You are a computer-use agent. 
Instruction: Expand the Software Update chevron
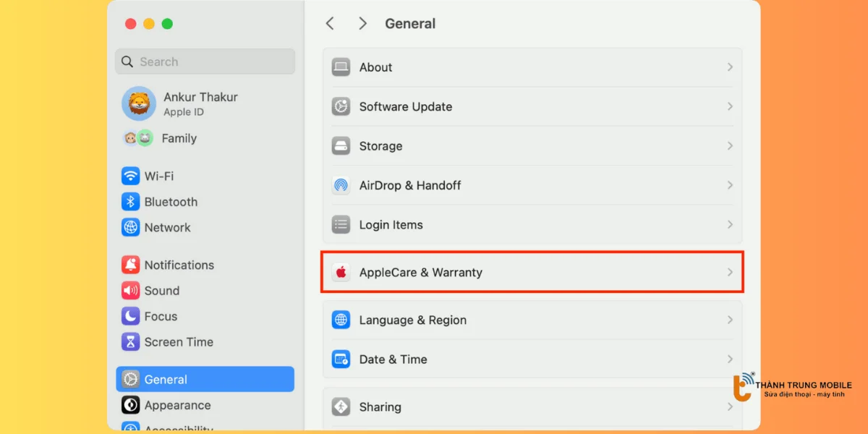click(x=730, y=106)
